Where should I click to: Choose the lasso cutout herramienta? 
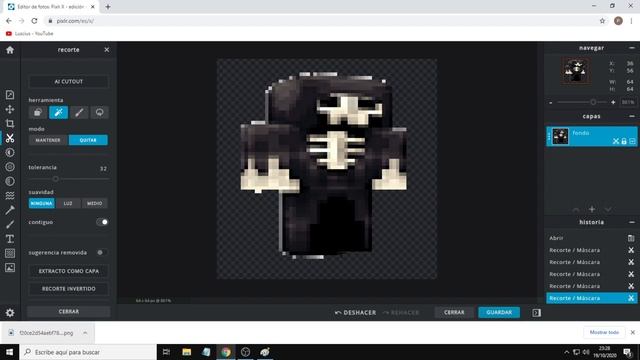pyautogui.click(x=99, y=112)
